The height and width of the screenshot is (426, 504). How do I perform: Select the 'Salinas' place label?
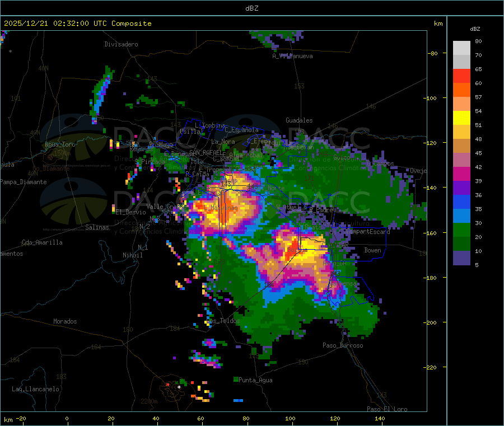(97, 227)
